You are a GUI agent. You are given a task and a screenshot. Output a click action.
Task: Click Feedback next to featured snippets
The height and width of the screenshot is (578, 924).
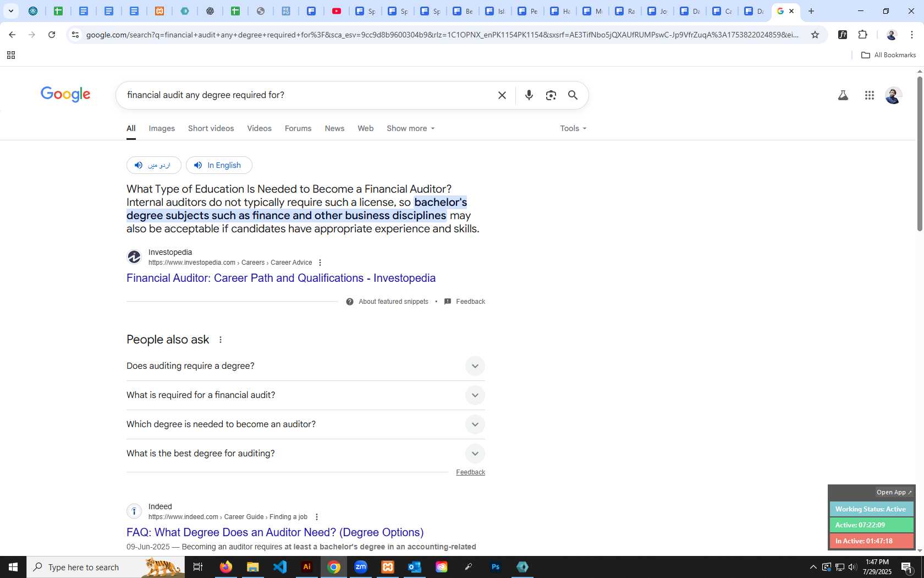click(470, 302)
